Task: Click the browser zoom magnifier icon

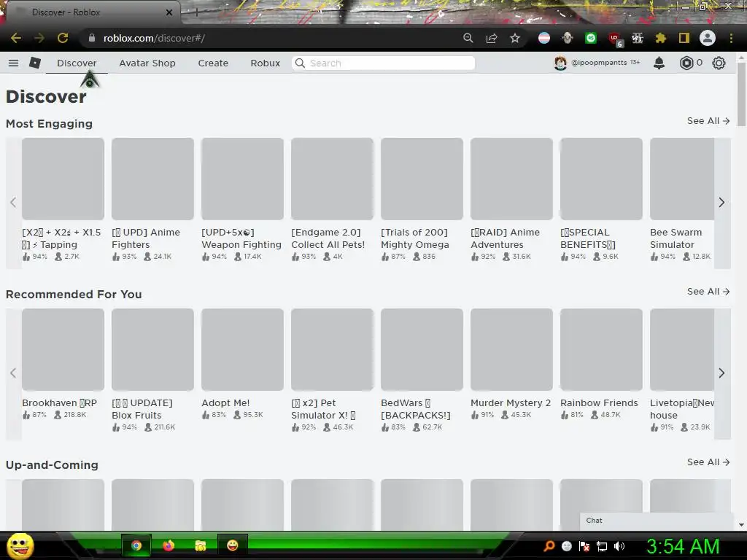Action: 468,38
